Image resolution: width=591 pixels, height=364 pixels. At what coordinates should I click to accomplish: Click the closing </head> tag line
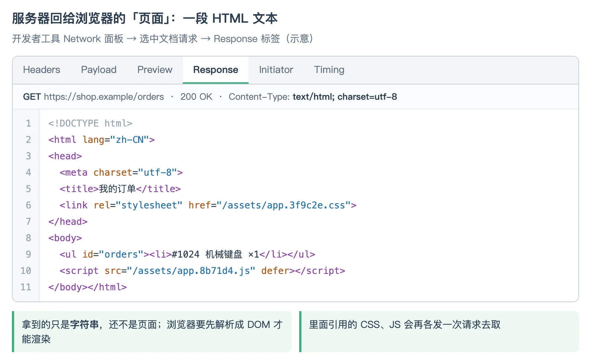point(68,221)
